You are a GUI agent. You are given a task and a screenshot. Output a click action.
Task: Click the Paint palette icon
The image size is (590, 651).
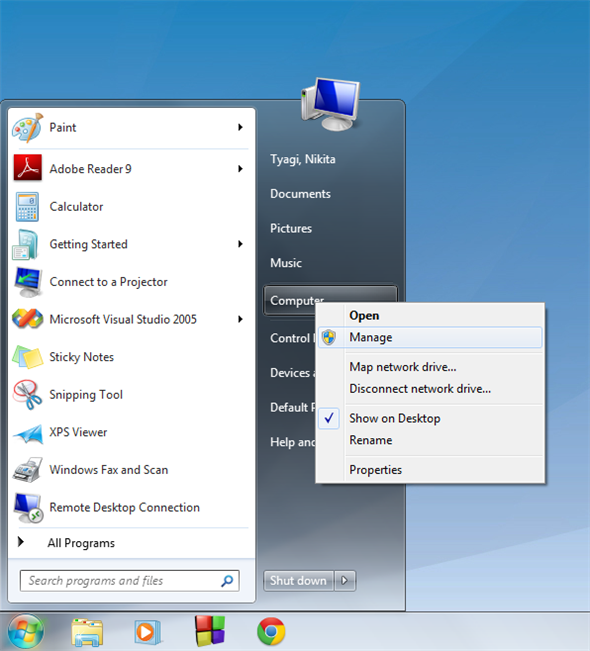[27, 127]
